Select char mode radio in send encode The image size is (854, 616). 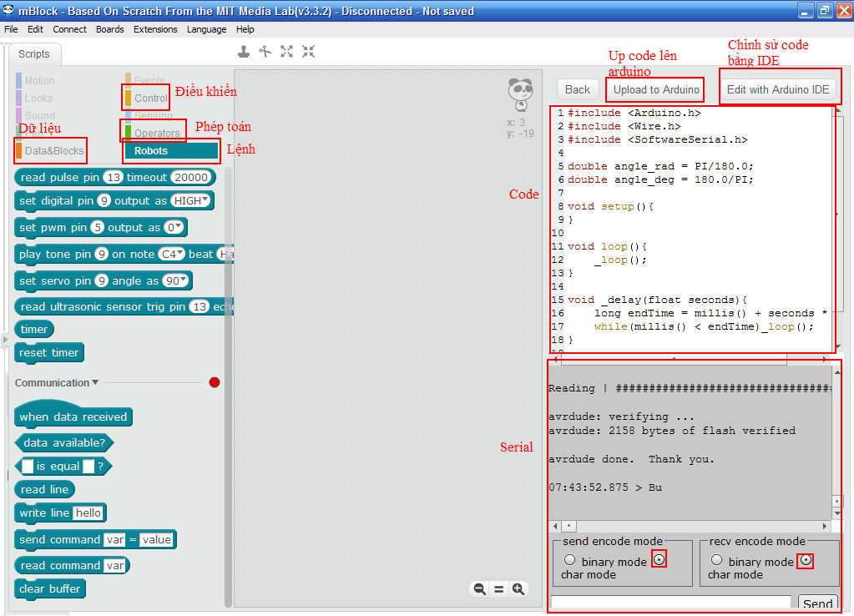pos(659,560)
